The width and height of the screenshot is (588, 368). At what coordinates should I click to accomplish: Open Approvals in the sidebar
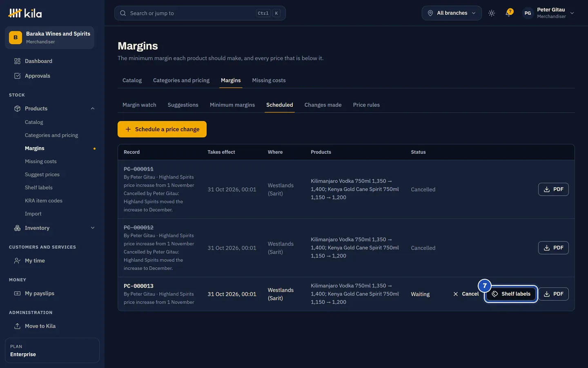pyautogui.click(x=52, y=76)
